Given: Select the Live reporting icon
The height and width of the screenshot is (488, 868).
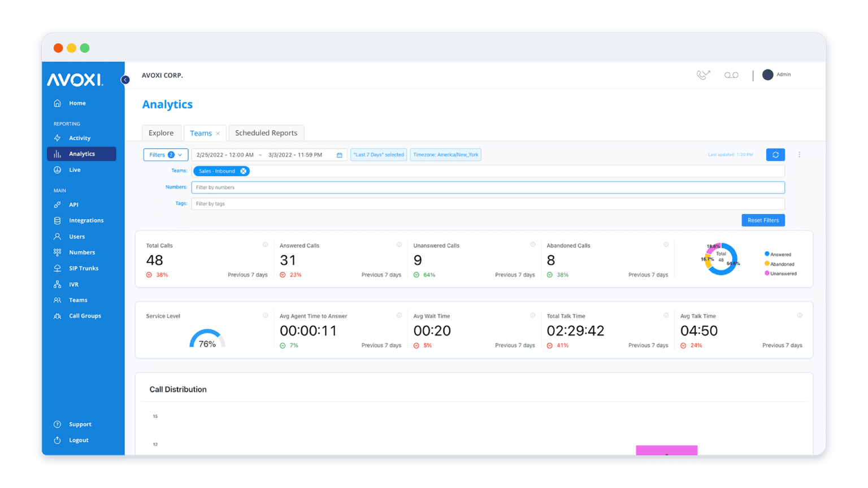Looking at the screenshot, I should pos(57,169).
